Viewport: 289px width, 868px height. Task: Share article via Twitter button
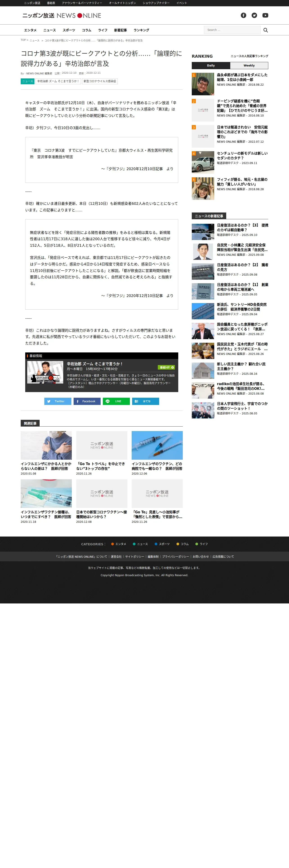(58, 401)
